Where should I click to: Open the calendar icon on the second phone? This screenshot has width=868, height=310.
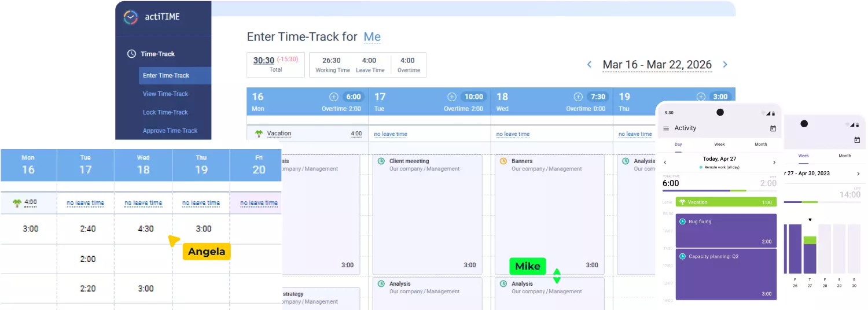[858, 140]
